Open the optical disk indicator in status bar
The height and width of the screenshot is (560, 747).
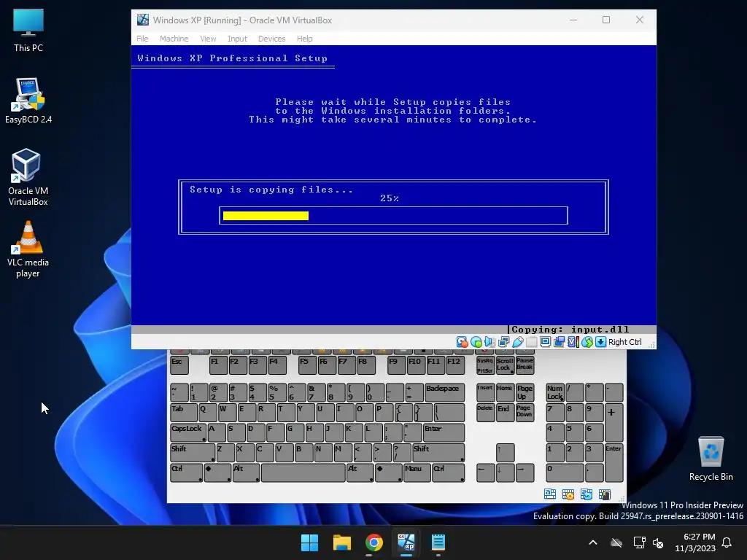point(476,342)
